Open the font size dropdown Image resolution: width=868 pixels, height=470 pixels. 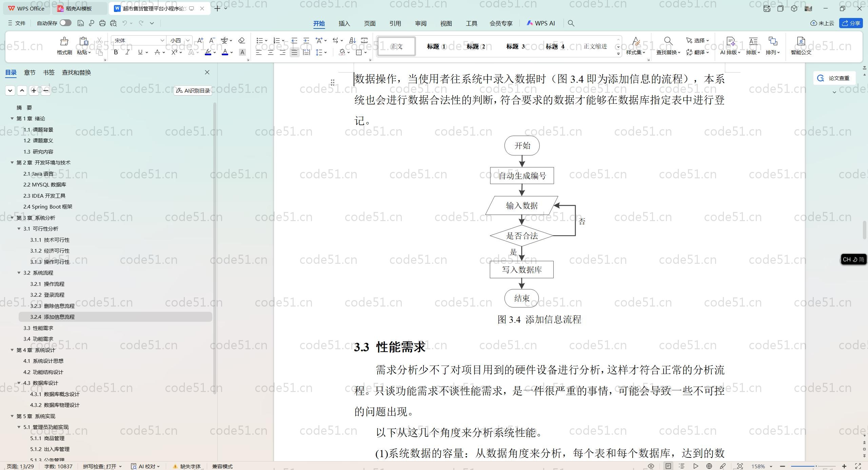pyautogui.click(x=188, y=40)
